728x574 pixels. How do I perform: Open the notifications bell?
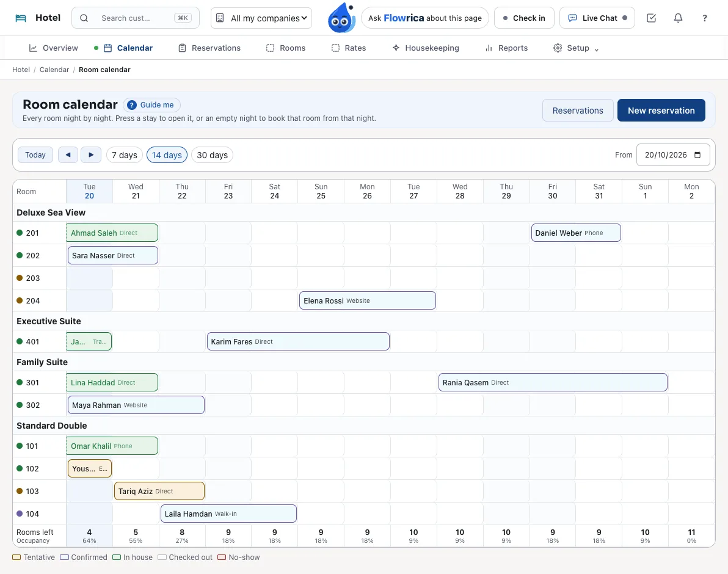click(x=679, y=18)
